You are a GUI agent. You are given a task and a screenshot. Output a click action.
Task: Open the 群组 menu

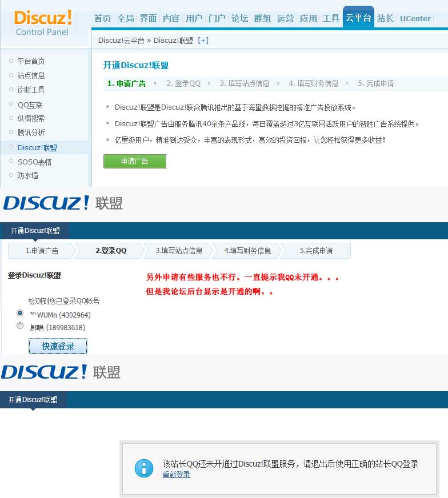(262, 18)
